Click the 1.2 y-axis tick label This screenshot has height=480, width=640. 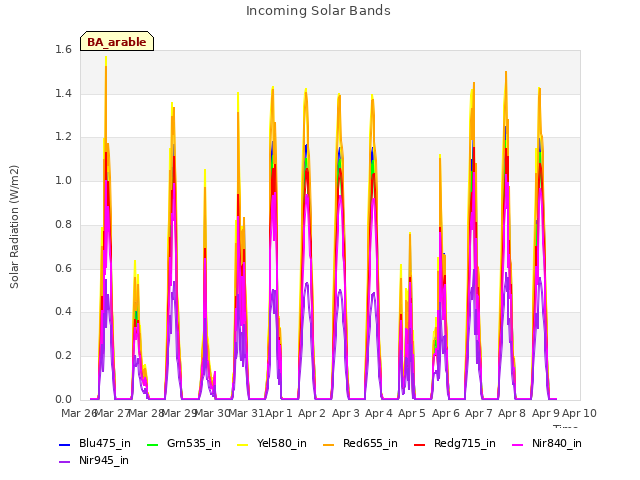pyautogui.click(x=63, y=137)
